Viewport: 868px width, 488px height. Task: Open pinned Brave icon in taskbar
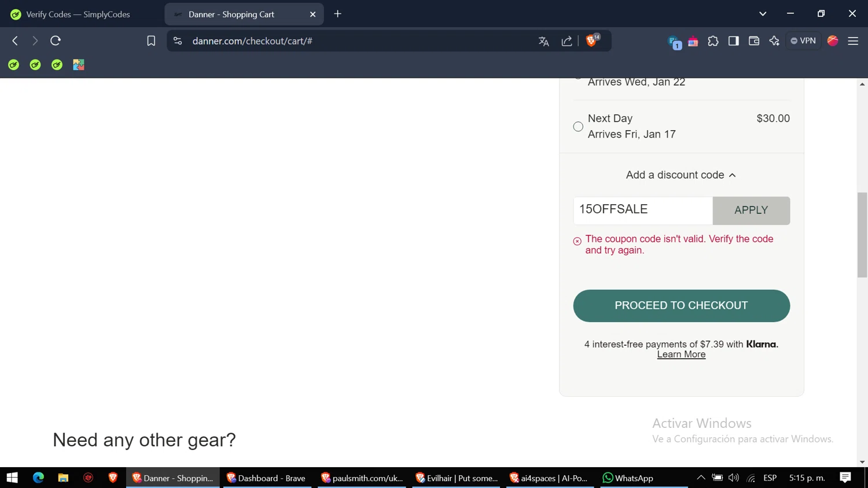coord(113,478)
